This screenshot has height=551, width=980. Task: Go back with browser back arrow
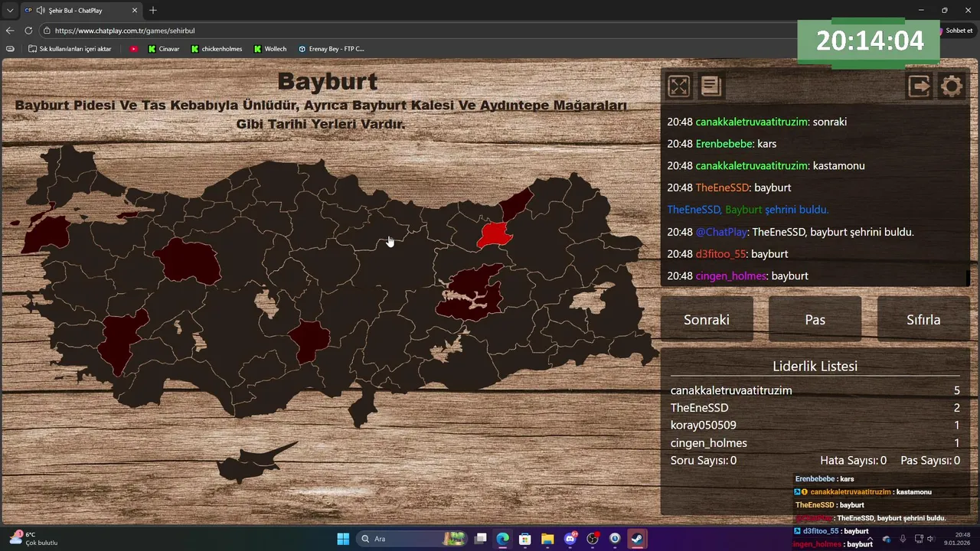(10, 31)
